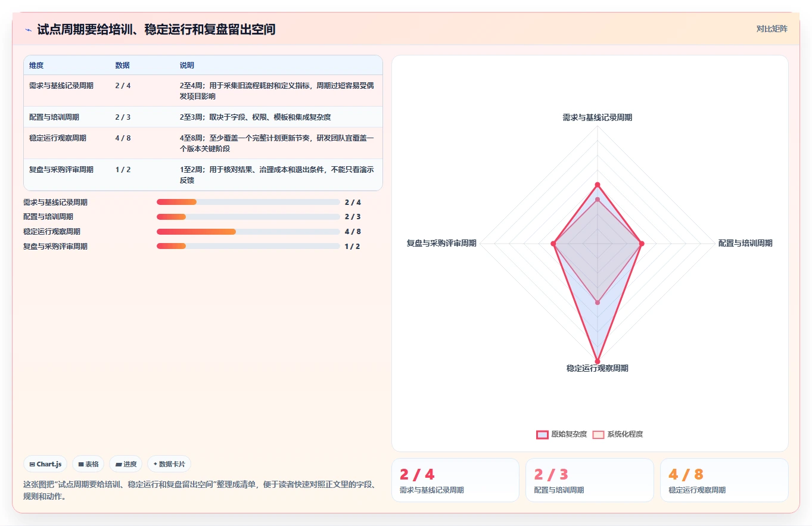This screenshot has height=526, width=812.
Task: Select the 数据卡片 chip
Action: 169,464
